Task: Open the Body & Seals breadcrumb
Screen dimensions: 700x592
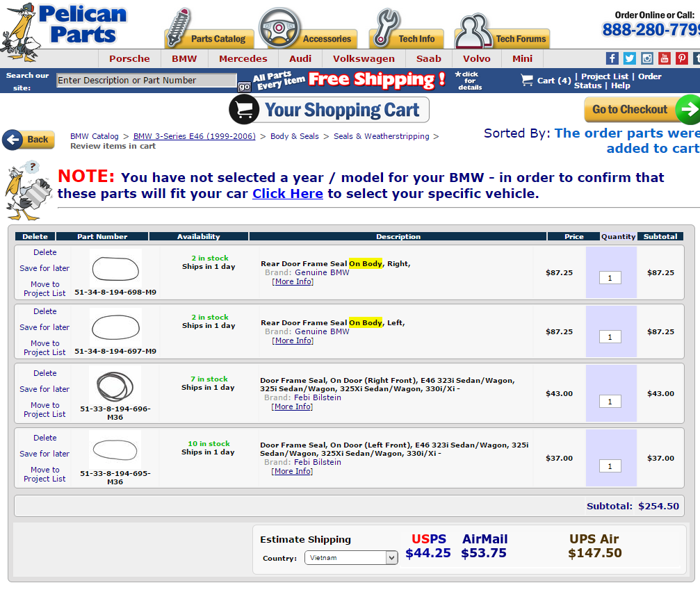Action: (x=295, y=136)
